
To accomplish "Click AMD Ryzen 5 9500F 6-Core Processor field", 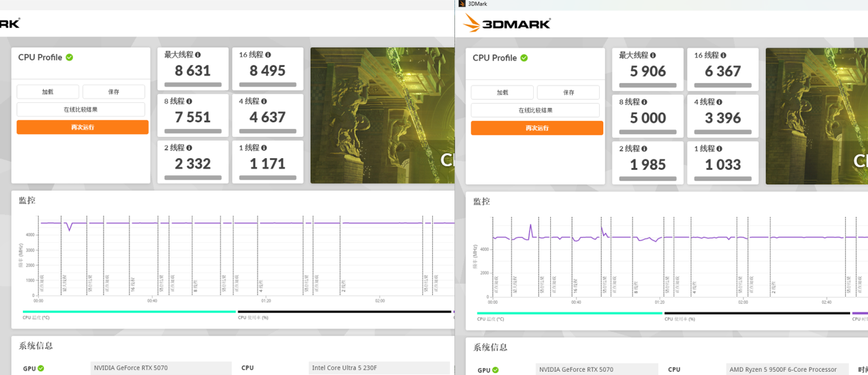I will [x=787, y=369].
